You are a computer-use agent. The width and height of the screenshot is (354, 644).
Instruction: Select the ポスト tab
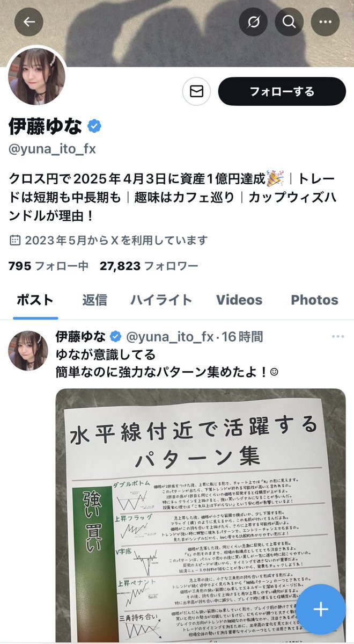pos(35,300)
